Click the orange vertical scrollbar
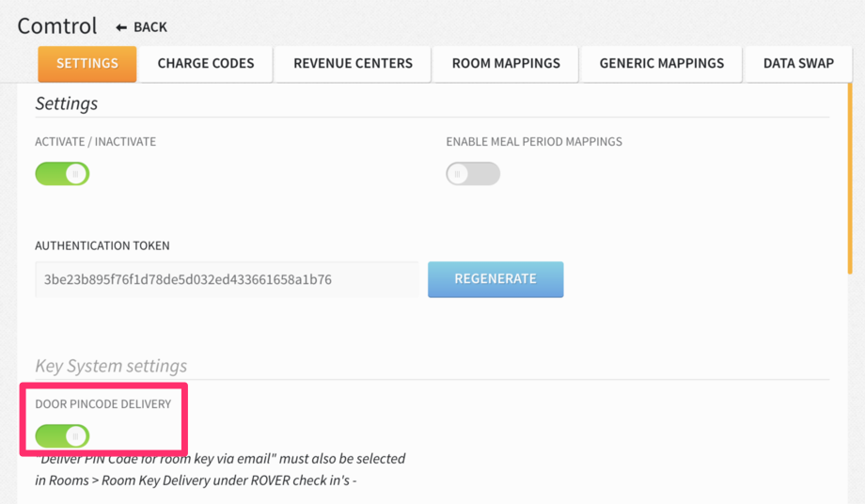 [x=850, y=178]
